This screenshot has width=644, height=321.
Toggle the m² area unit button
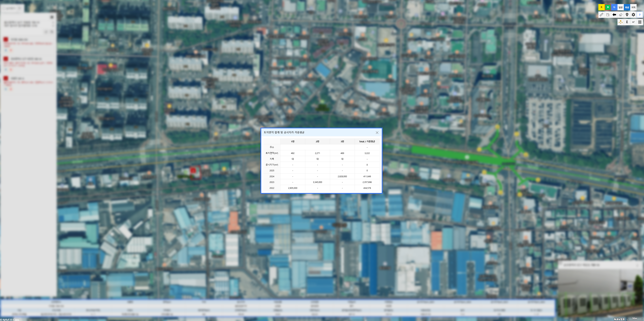pos(633,22)
